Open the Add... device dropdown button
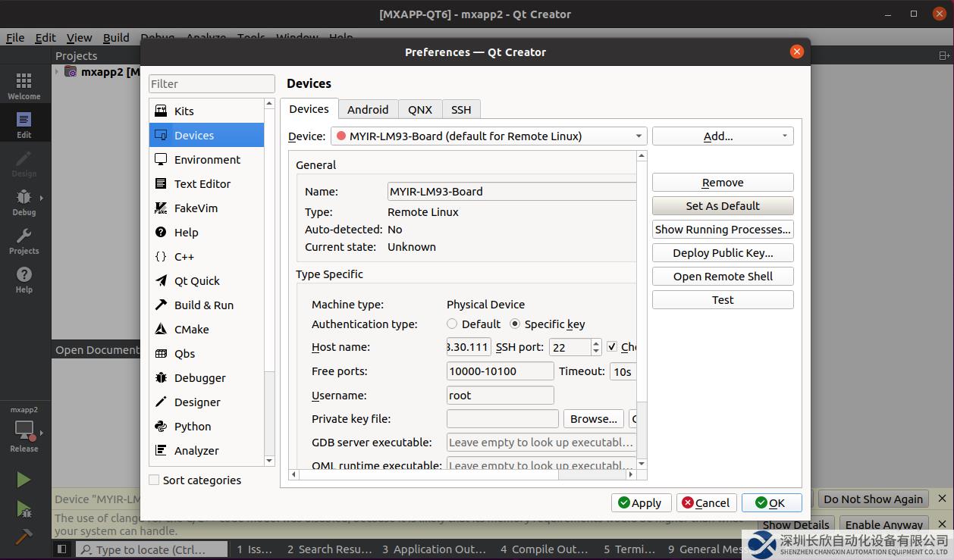 [x=723, y=136]
